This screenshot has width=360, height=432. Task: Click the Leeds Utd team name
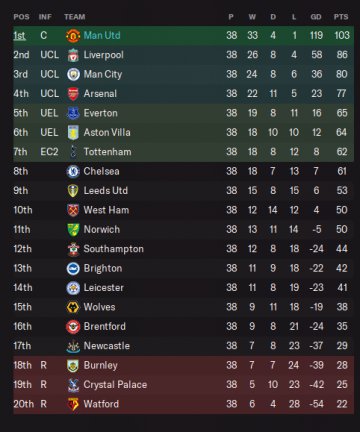click(105, 191)
